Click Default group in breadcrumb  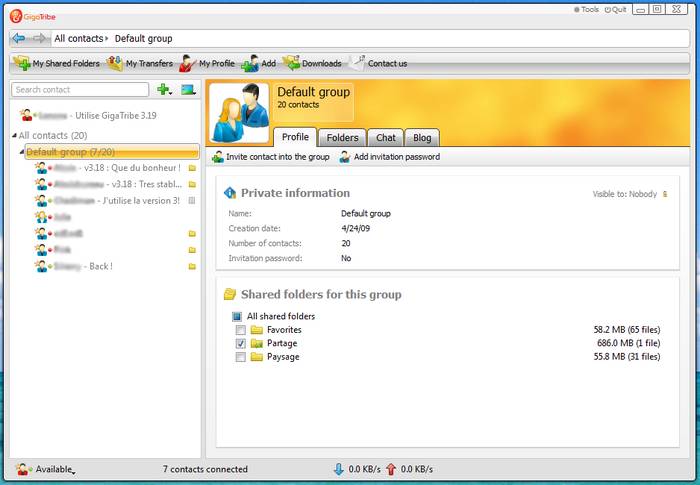[x=143, y=39]
